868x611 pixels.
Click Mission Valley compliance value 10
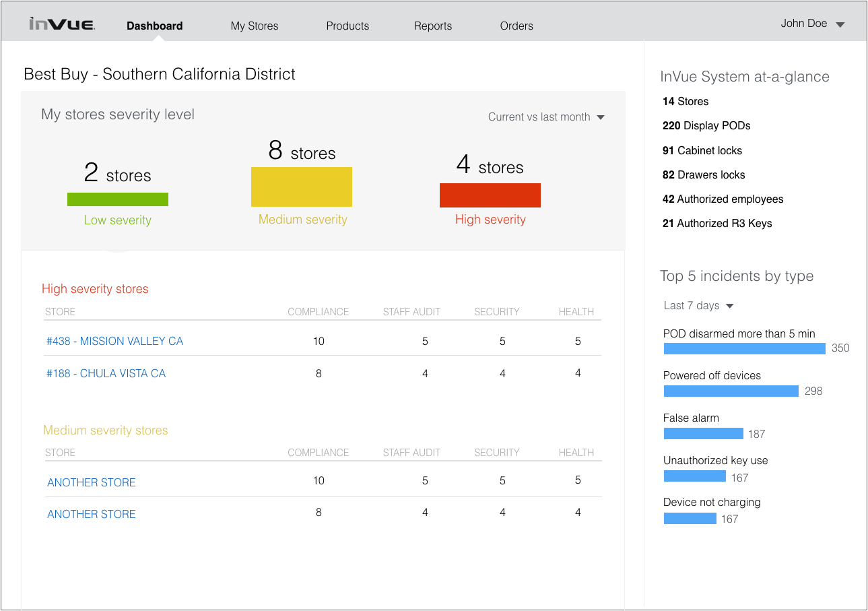coord(319,342)
